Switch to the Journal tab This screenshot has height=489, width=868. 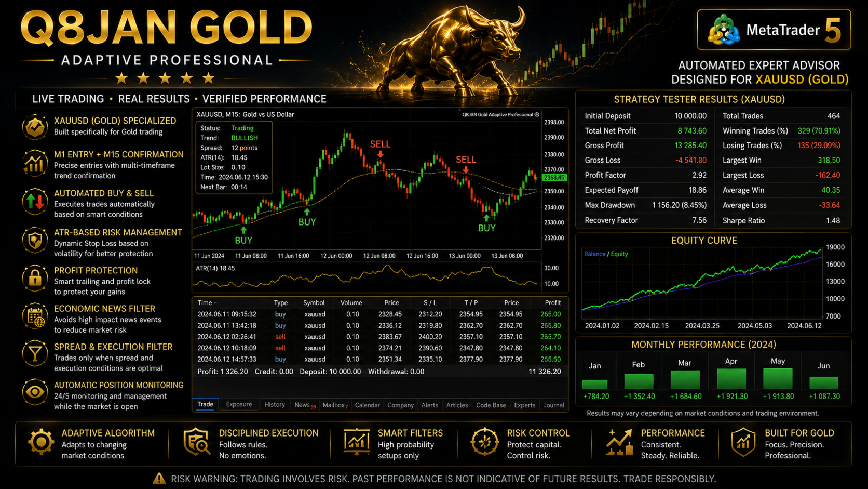[554, 405]
